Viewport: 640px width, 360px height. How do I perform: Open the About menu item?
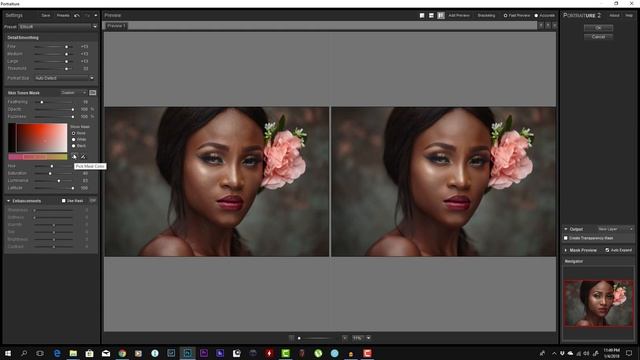(x=614, y=16)
